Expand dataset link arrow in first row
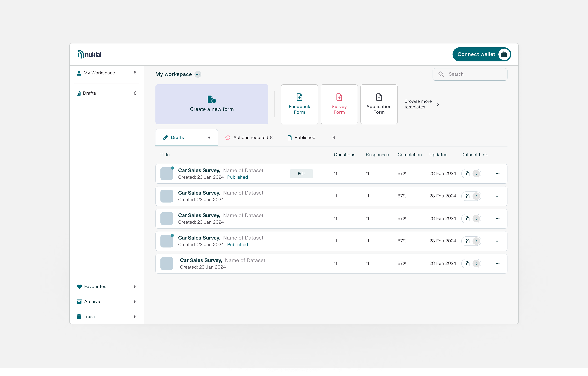Image resolution: width=588 pixels, height=376 pixels. 476,174
